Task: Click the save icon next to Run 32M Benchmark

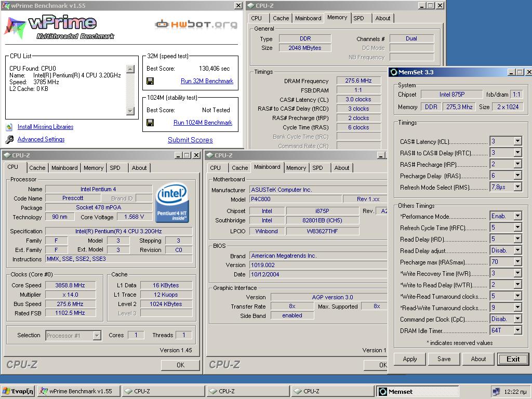Action: [150, 81]
